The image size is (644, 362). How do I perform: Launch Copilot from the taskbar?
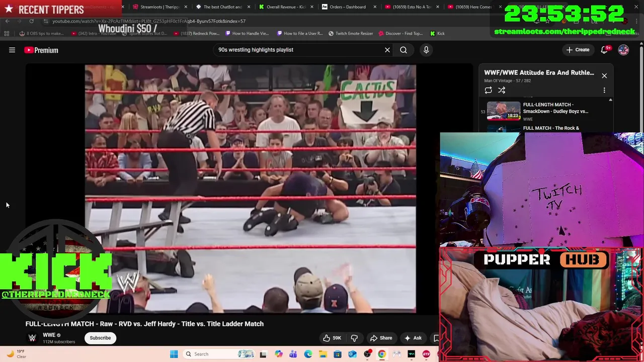(x=278, y=354)
